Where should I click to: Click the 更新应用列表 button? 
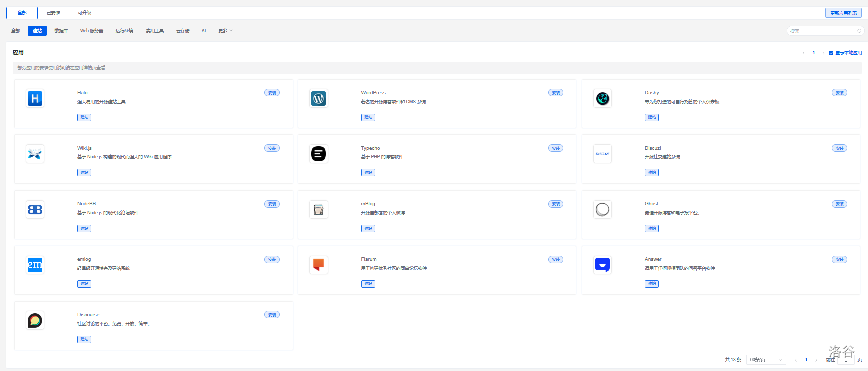(x=843, y=13)
